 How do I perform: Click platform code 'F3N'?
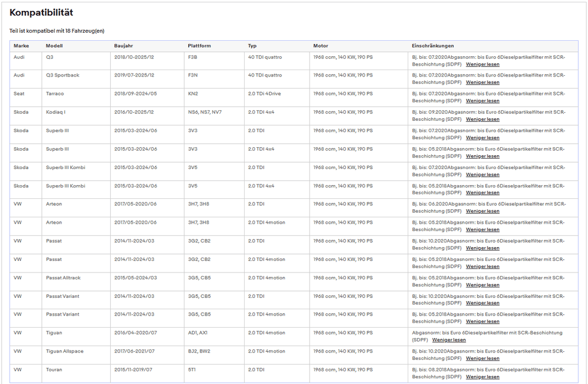pos(192,75)
